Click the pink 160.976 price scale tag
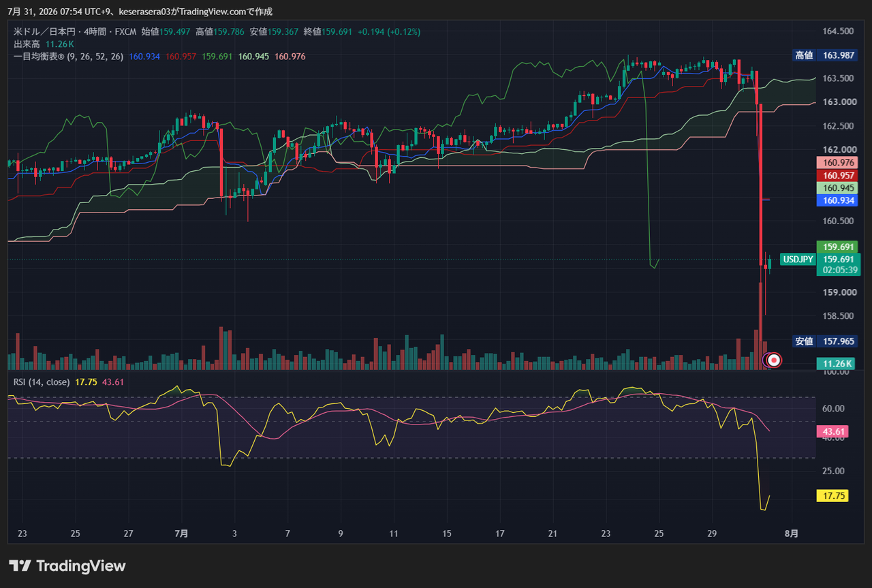This screenshot has width=872, height=588. tap(838, 163)
